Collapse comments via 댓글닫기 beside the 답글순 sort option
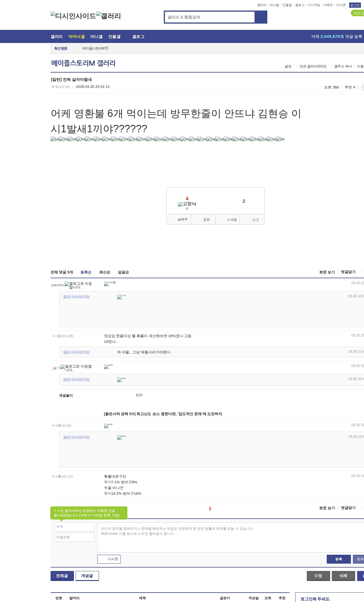 (x=348, y=272)
